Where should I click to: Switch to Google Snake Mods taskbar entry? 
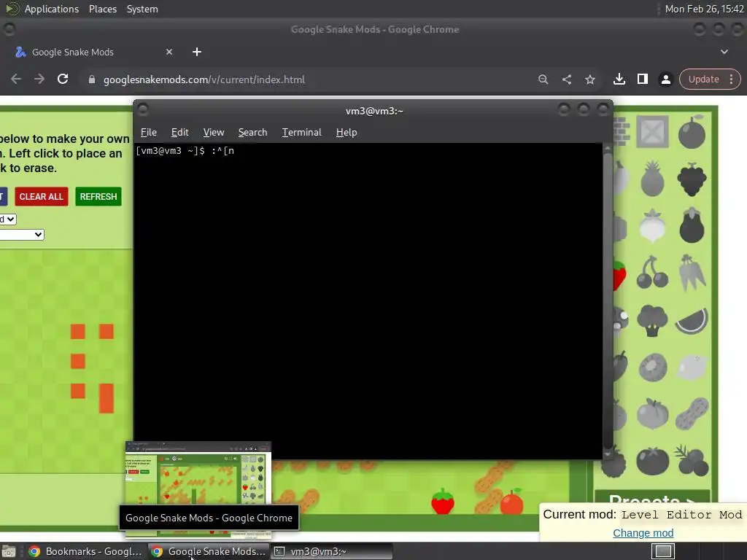(209, 551)
